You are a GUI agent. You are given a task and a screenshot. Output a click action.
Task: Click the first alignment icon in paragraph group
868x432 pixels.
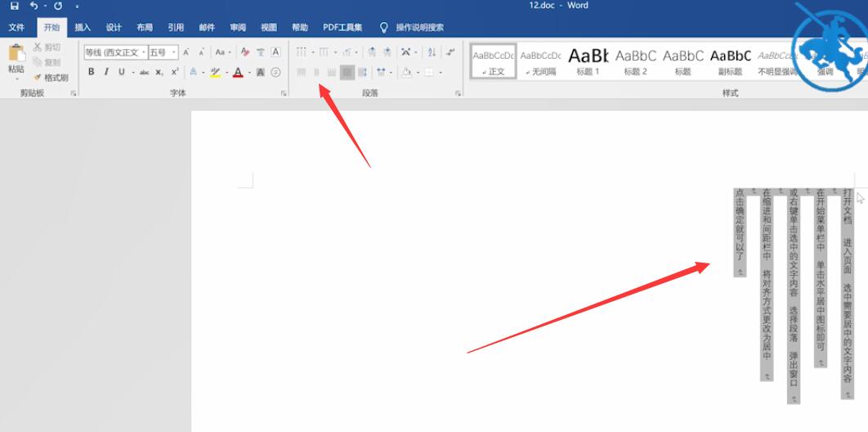pos(301,72)
